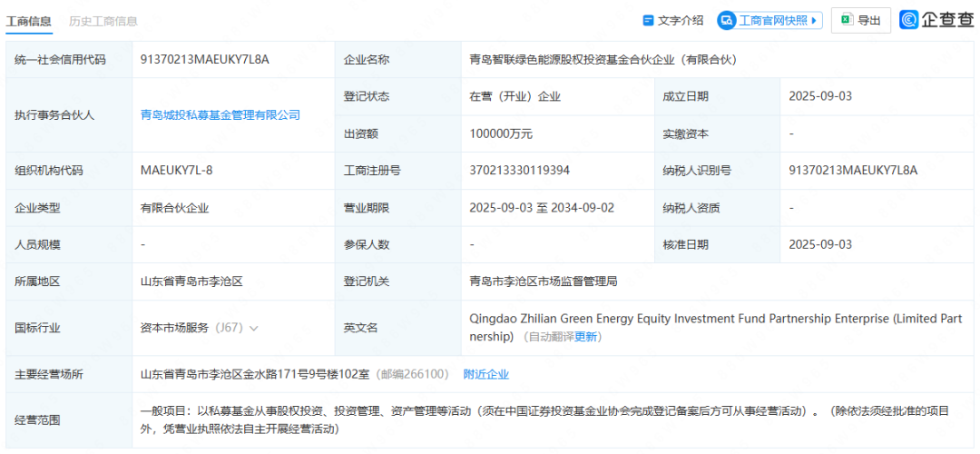The image size is (980, 454).
Task: Expand the 资本市场服务 (J67) industry dropdown
Action: click(254, 328)
